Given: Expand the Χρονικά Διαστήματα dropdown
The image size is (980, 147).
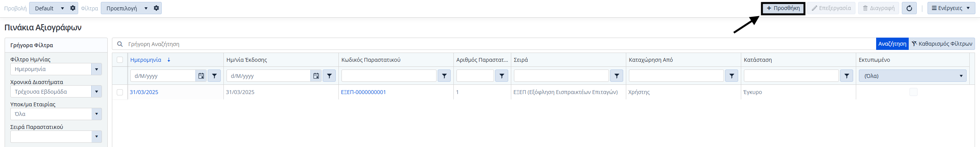Looking at the screenshot, I should point(97,92).
